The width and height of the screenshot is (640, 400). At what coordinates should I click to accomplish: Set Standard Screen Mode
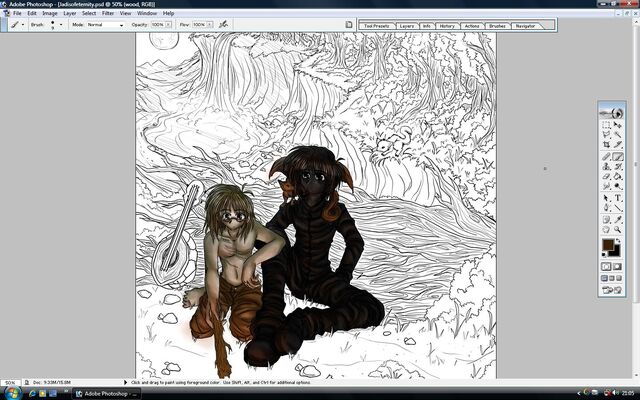point(604,278)
